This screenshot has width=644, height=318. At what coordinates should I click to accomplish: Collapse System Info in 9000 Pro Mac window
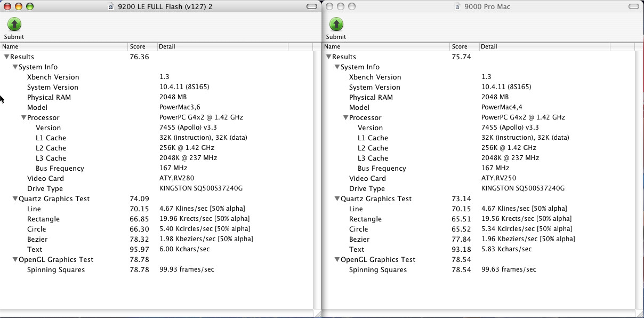[x=337, y=67]
